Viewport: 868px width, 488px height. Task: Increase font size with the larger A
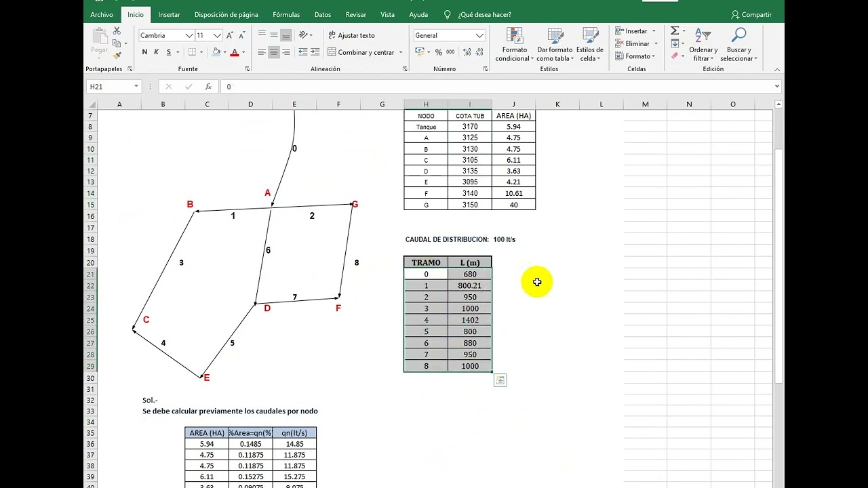point(231,35)
